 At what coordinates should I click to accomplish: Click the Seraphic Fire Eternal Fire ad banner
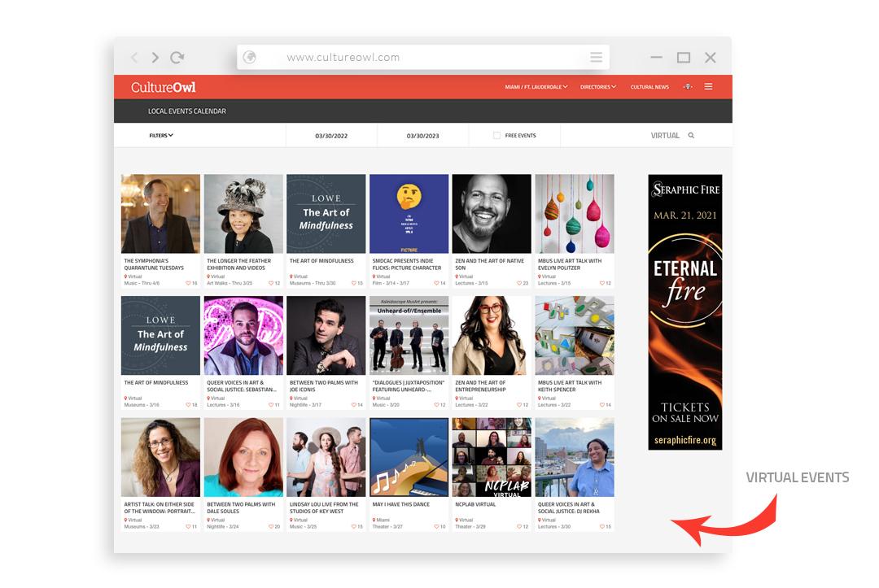[684, 311]
